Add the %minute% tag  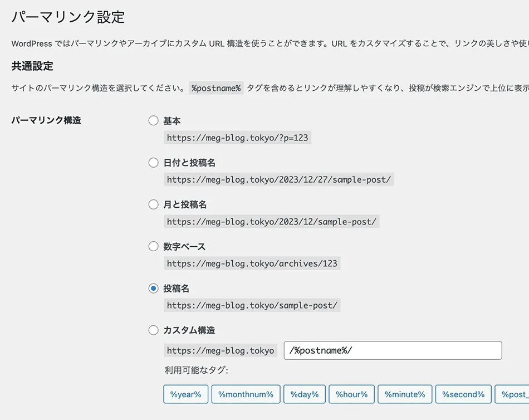(x=405, y=394)
